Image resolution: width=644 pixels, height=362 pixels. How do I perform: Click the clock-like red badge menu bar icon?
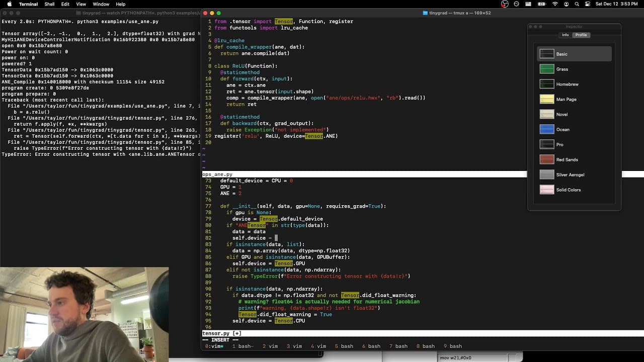coord(505,4)
